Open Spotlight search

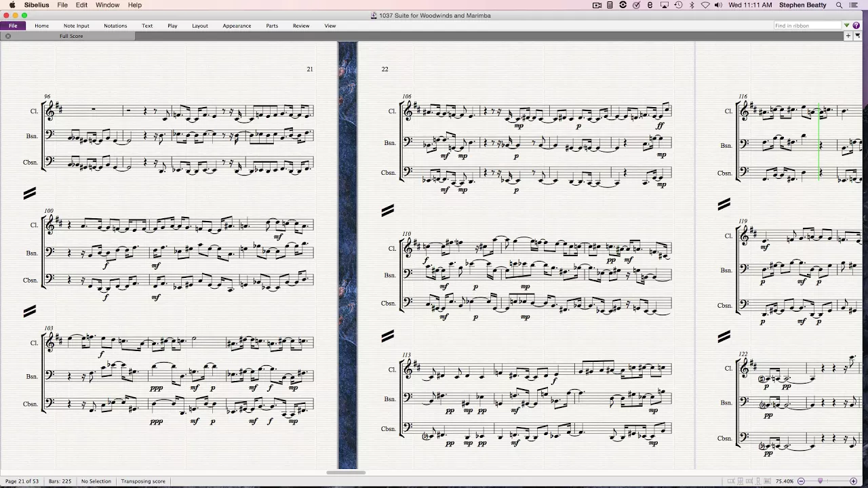click(x=840, y=5)
